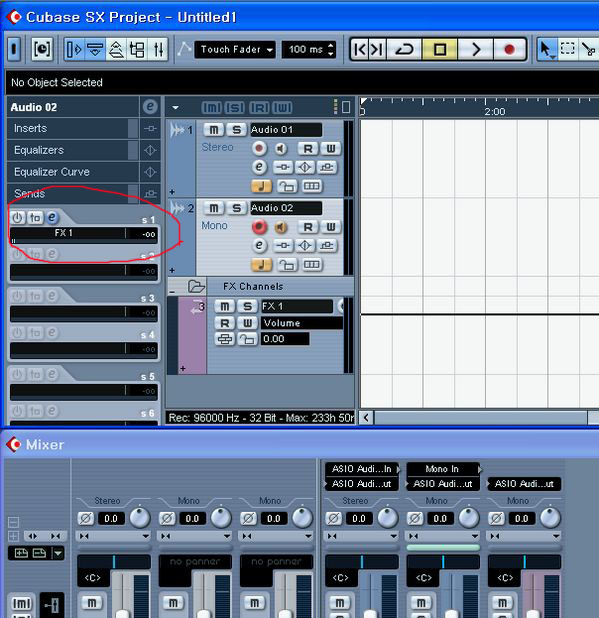Open send 1 FX edit button
The height and width of the screenshot is (618, 599).
tap(52, 218)
